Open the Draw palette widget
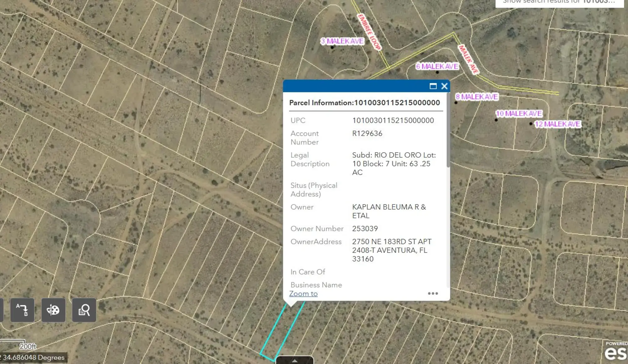 [x=53, y=310]
